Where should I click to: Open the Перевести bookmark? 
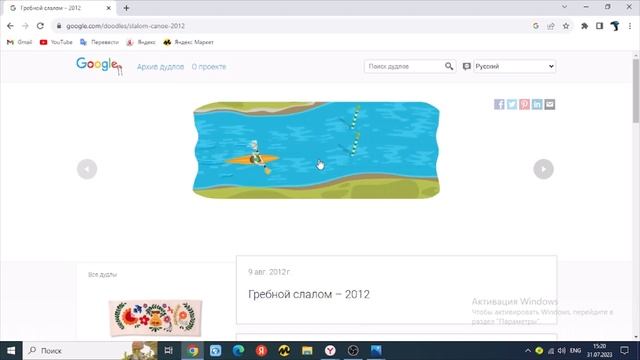pyautogui.click(x=99, y=42)
